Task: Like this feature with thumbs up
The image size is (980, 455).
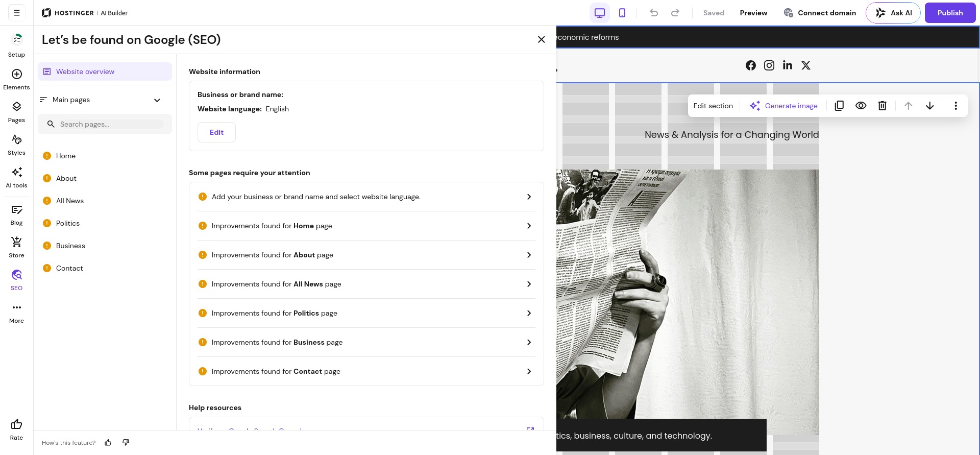Action: click(108, 443)
